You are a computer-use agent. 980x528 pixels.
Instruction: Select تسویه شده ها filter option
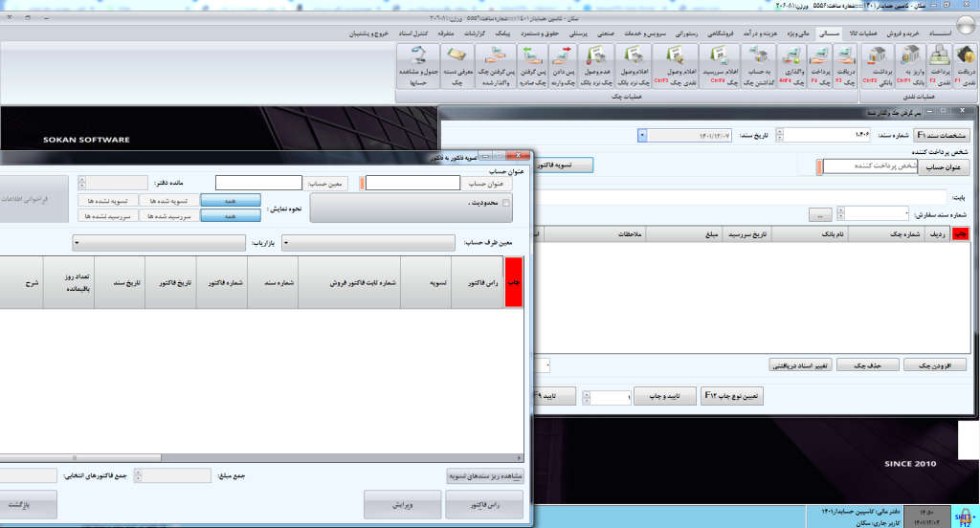tap(168, 201)
